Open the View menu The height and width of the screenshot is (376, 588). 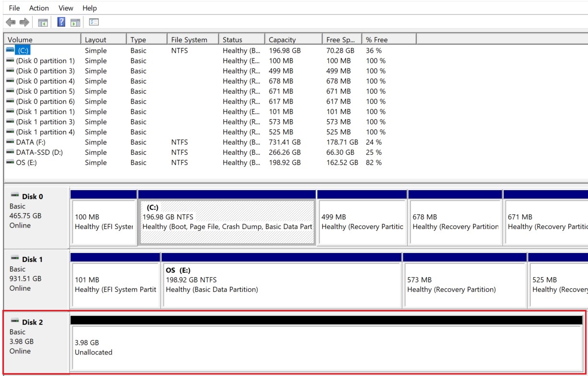(x=66, y=8)
